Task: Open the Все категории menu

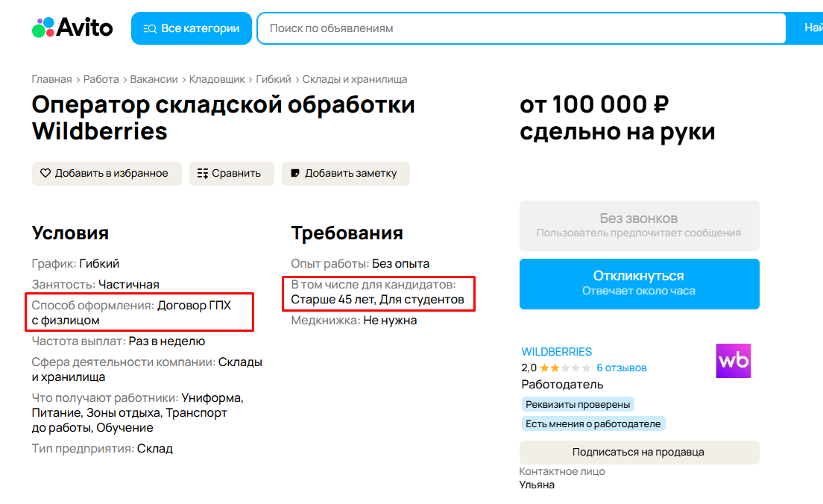Action: 191,28
